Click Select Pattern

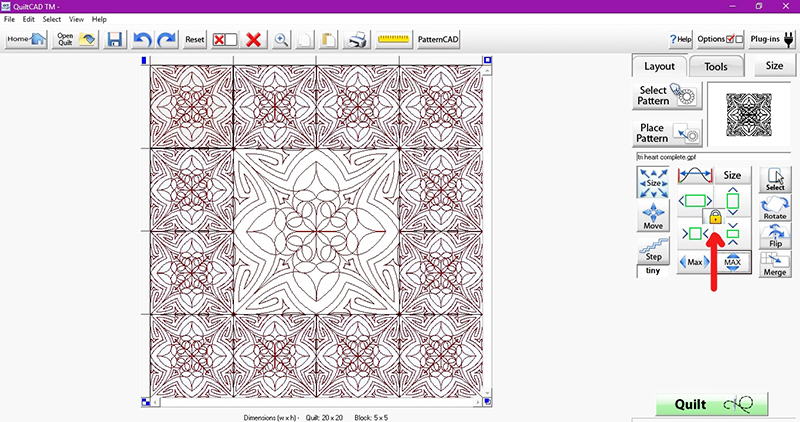667,95
